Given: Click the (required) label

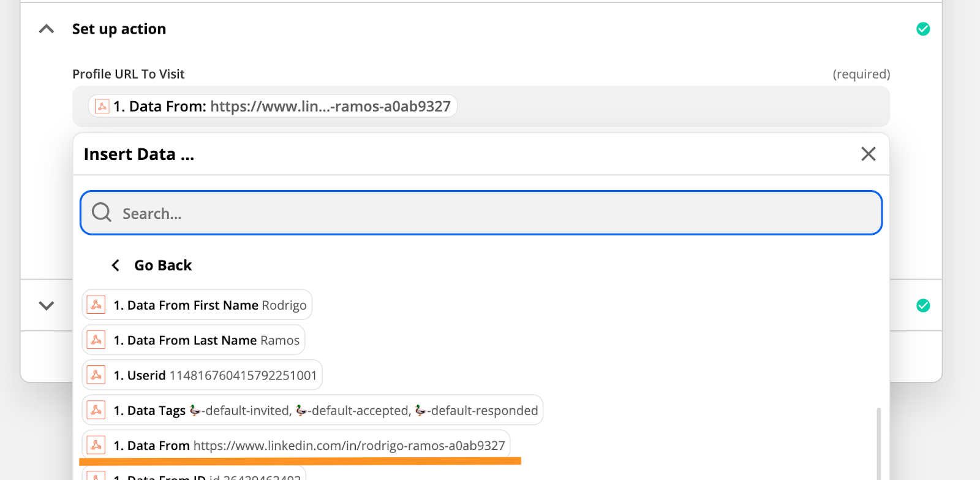Looking at the screenshot, I should tap(861, 74).
